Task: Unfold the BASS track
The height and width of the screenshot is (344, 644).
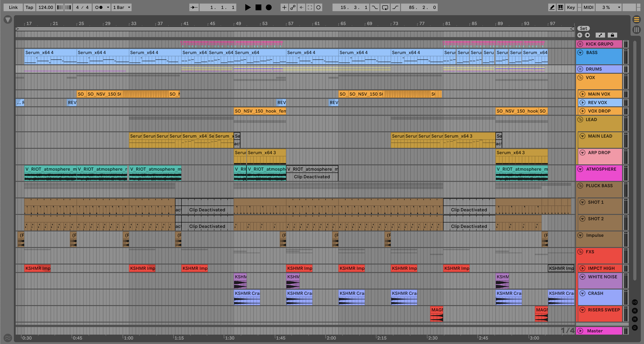Action: tap(580, 52)
